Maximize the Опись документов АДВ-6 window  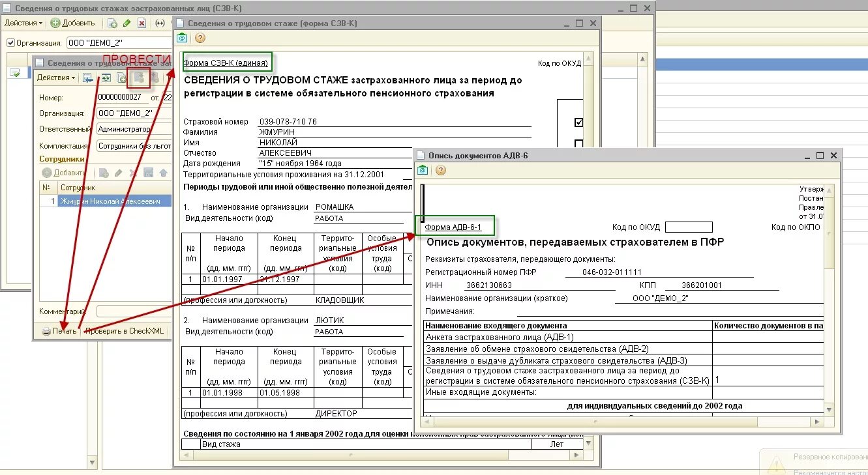click(820, 156)
